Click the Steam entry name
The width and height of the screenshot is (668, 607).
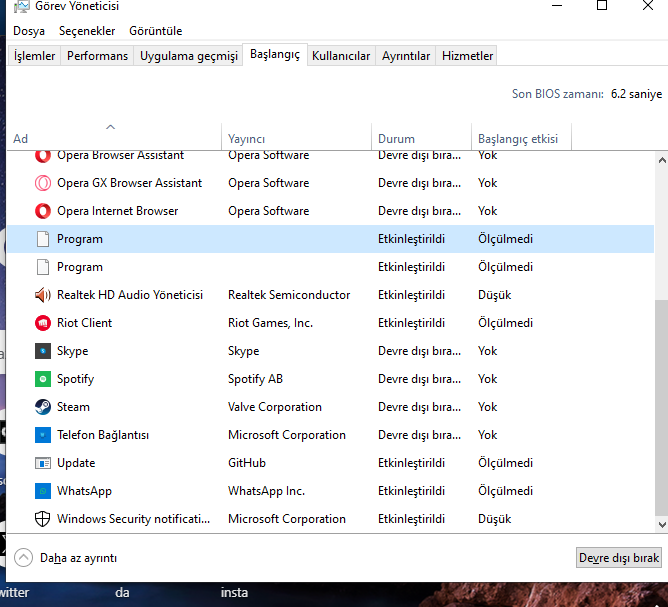tap(73, 407)
